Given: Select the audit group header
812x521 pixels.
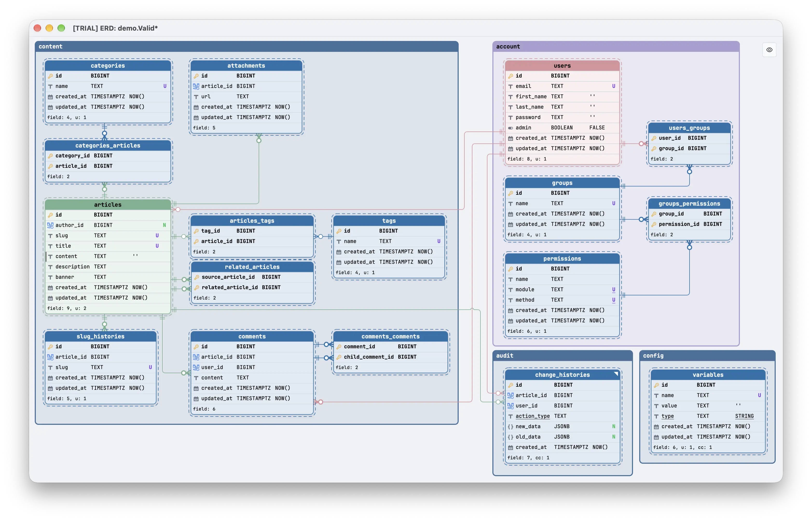Looking at the screenshot, I should 562,356.
